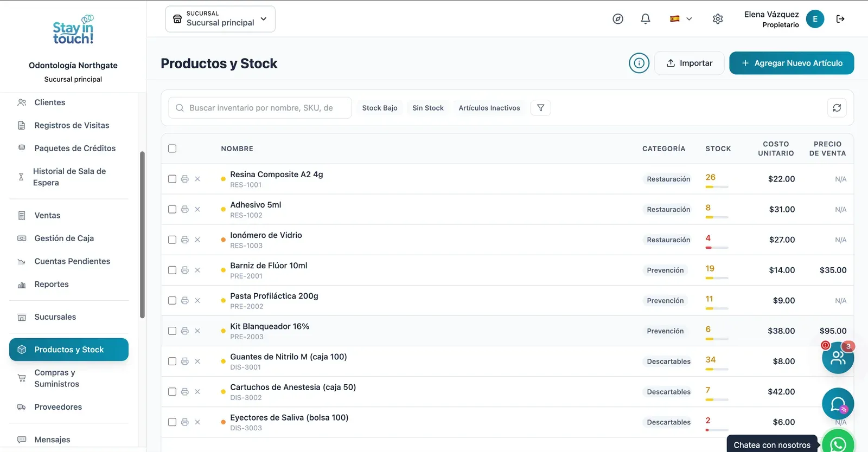Image resolution: width=868 pixels, height=452 pixels.
Task: Click the Stay in touch logo
Action: 73,30
